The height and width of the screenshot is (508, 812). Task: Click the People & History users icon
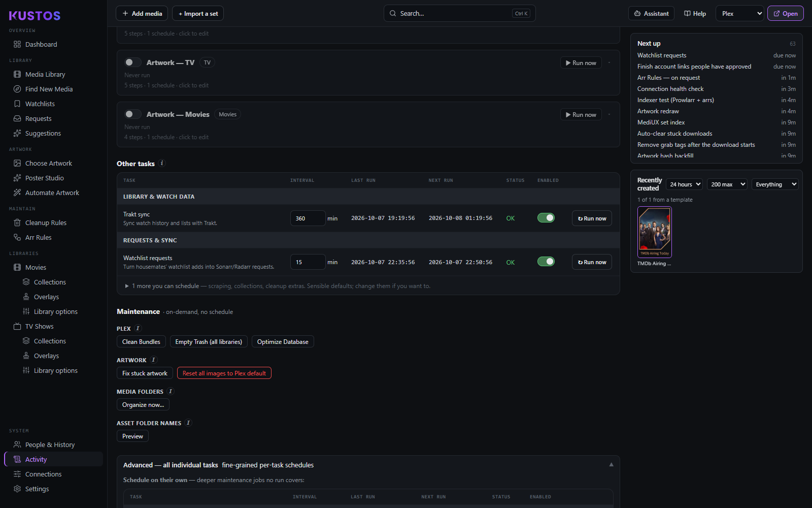pos(17,444)
